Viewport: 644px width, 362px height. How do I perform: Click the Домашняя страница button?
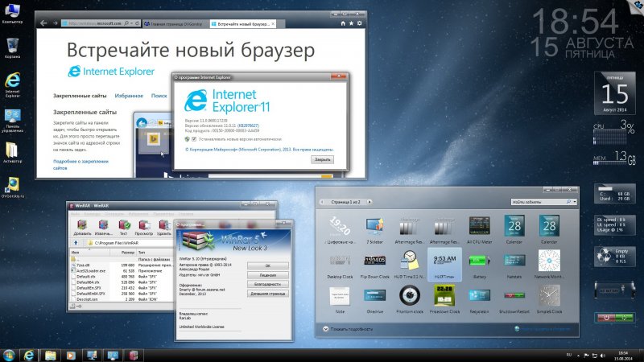[268, 294]
